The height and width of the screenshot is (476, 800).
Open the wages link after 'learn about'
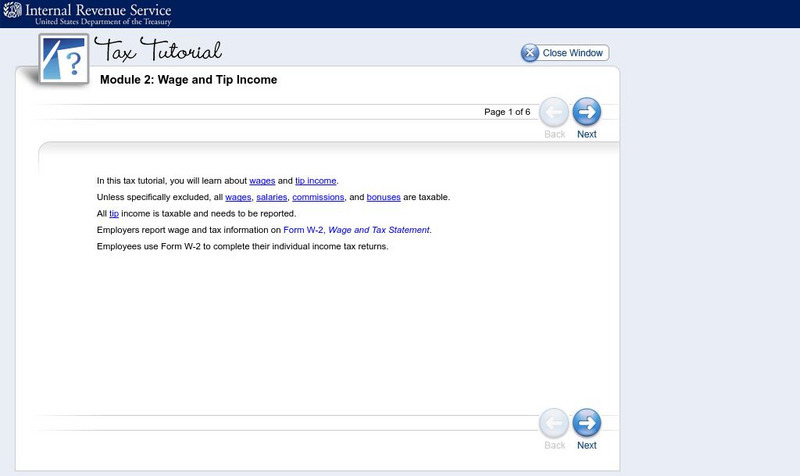click(x=262, y=181)
